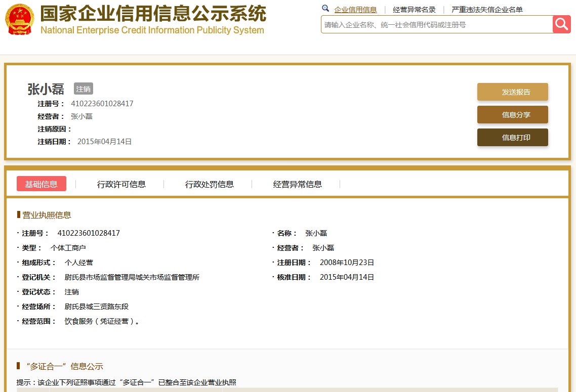Click the 国家企业信用信息公示系统 site title
Screen dimensions: 576x392
coord(153,14)
